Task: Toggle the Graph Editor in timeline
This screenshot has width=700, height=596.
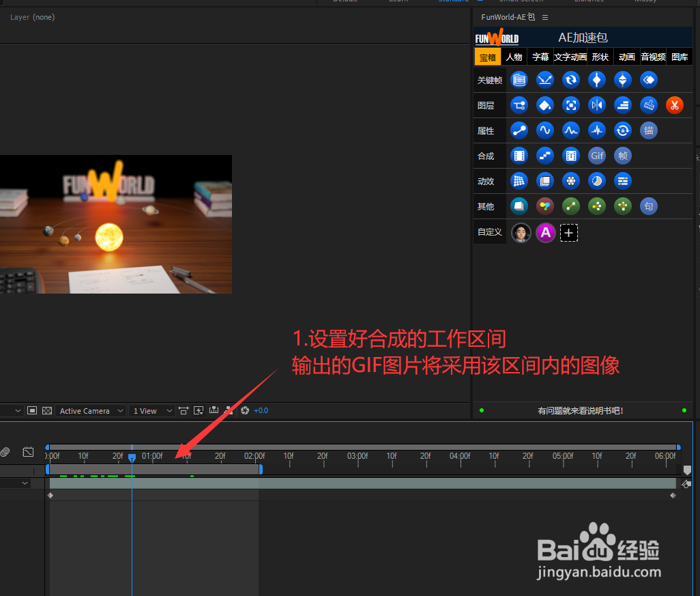Action: point(28,452)
